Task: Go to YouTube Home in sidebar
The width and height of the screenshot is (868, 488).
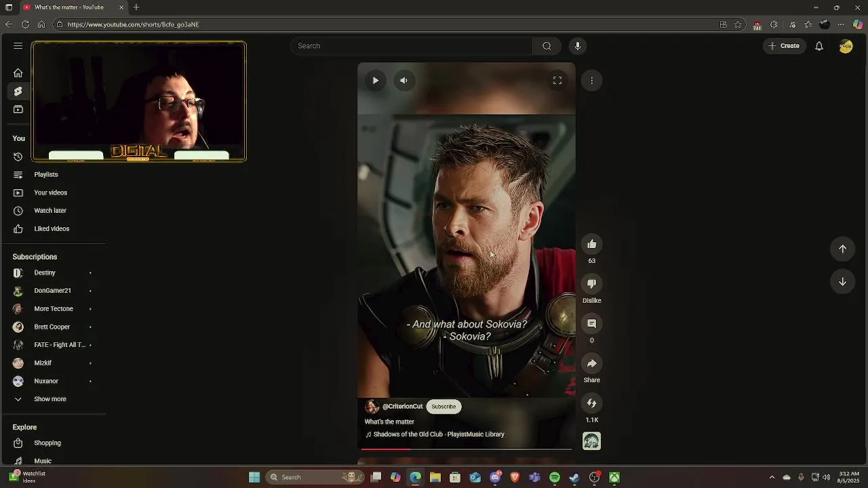Action: [18, 73]
